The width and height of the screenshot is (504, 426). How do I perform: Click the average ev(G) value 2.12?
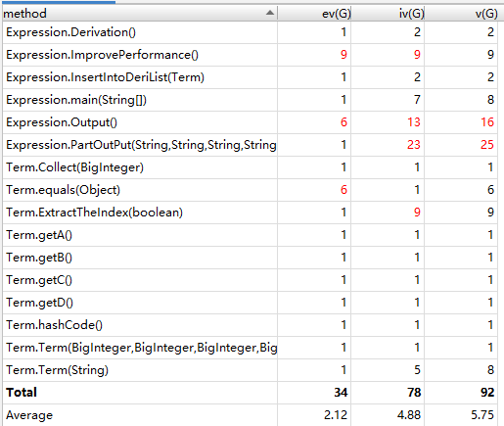[x=336, y=415]
